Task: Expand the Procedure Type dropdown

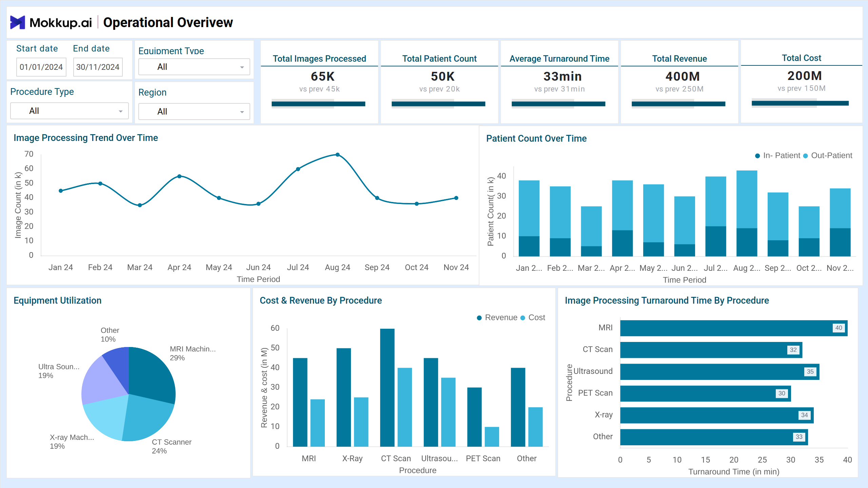Action: [70, 111]
